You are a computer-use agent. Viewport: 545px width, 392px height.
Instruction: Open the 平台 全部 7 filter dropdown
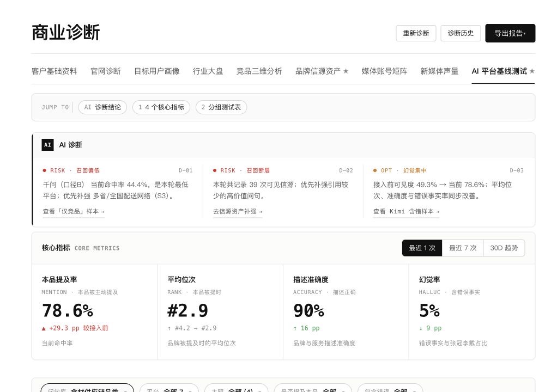coord(169,389)
